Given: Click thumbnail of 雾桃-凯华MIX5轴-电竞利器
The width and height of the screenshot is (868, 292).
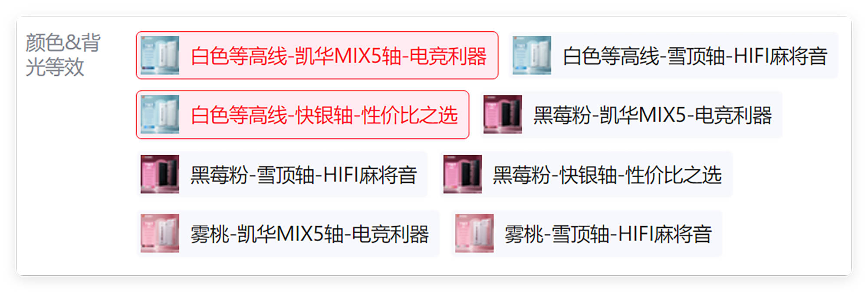Looking at the screenshot, I should tap(160, 233).
